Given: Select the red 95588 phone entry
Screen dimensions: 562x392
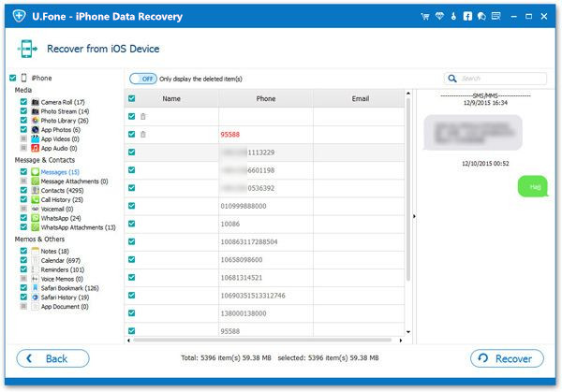Looking at the screenshot, I should (x=230, y=135).
